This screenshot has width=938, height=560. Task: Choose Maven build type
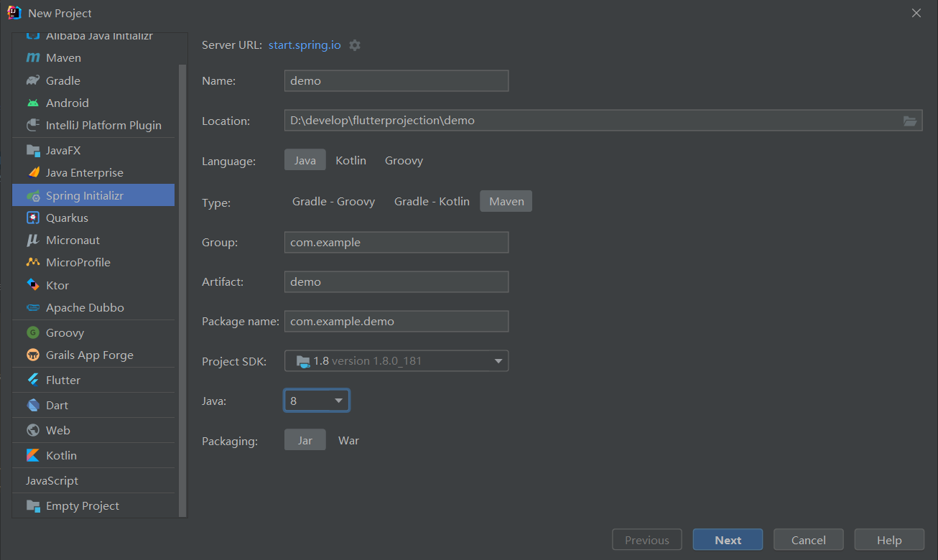pos(506,202)
